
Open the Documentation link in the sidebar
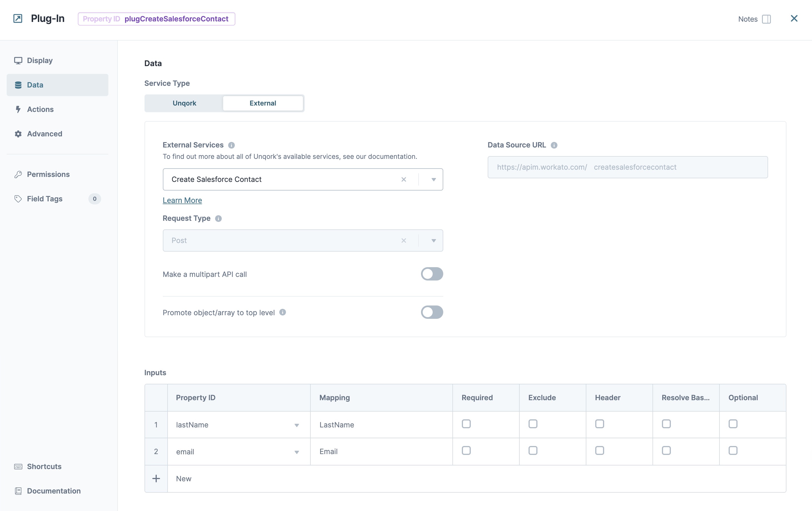coord(57,491)
